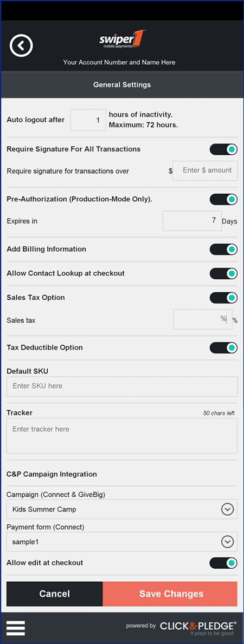244x644 pixels.
Task: Tap the back arrow icon
Action: [21, 45]
